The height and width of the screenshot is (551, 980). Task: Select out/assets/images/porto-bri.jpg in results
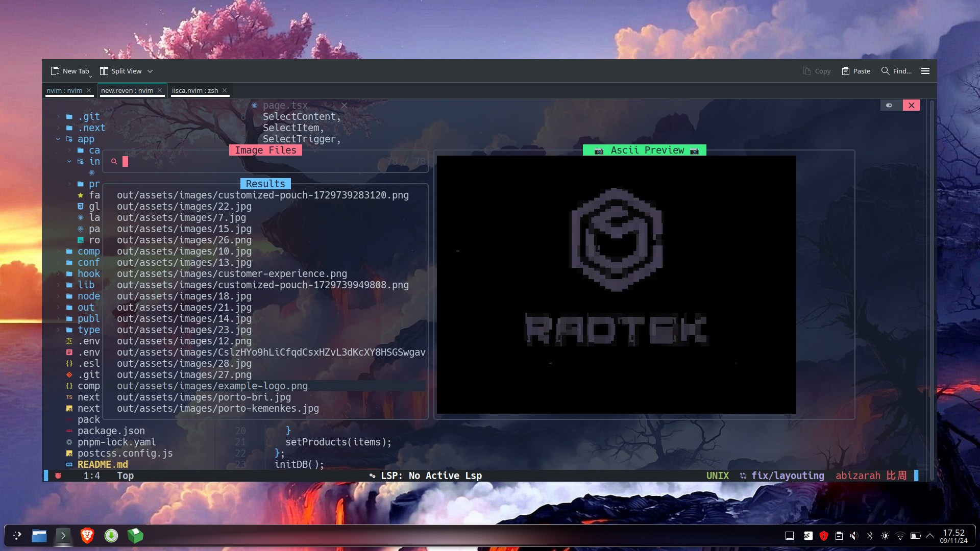coord(204,397)
